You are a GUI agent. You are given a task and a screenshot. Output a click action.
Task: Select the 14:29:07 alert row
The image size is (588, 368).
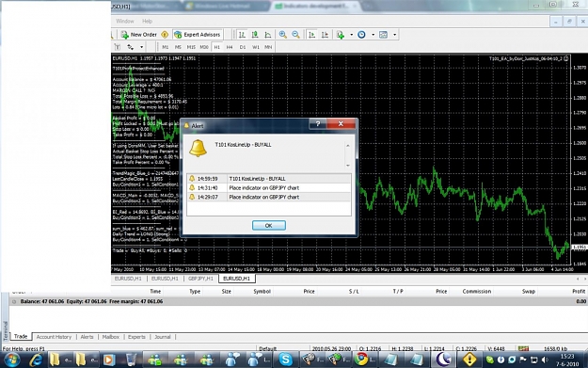(269, 197)
